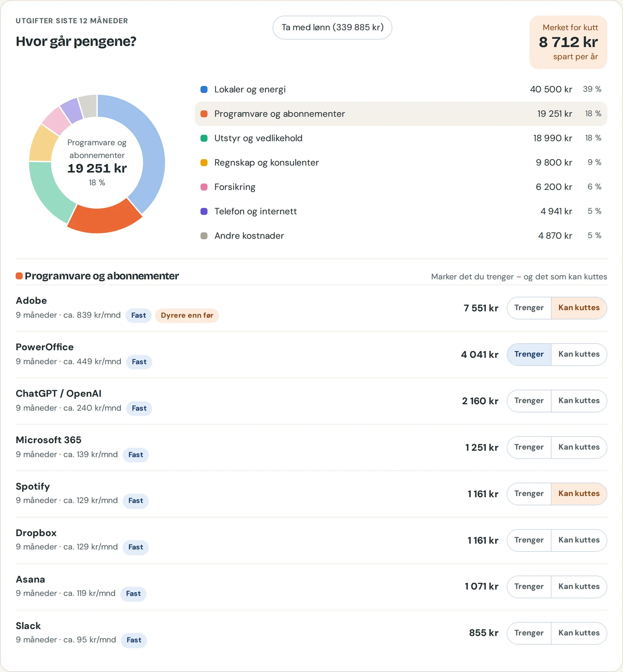Set PowerOffice to 'Trenger'
Viewport: 623px width, 672px height.
point(529,354)
